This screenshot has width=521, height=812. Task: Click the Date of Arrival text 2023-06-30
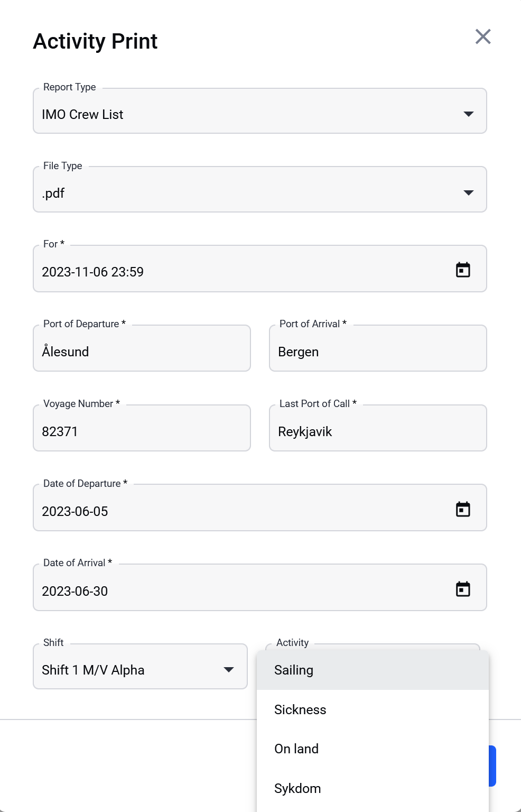coord(75,591)
